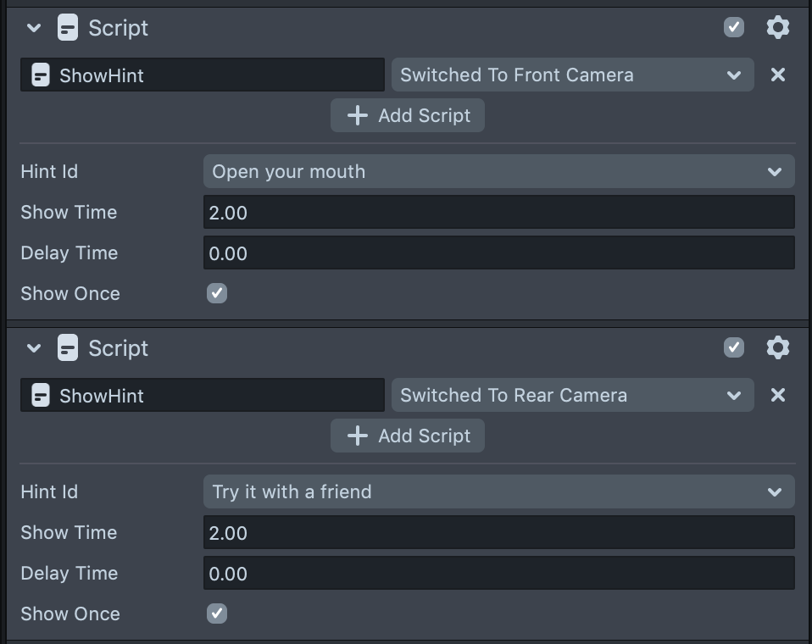
Task: Click script icon beside second Script title
Action: click(x=69, y=348)
